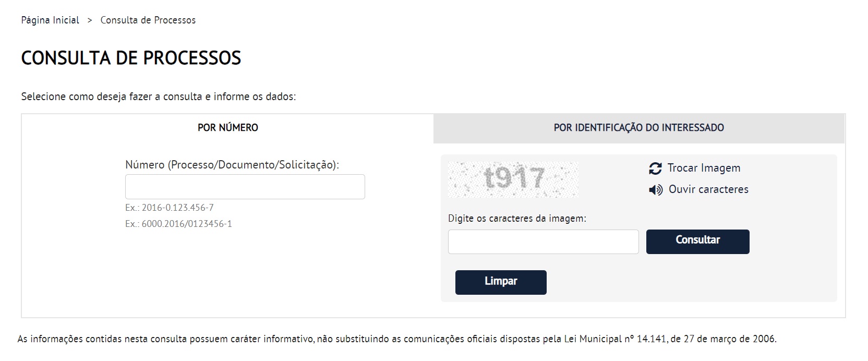Click the 'Digite os caracteres da imagem' label

click(517, 219)
